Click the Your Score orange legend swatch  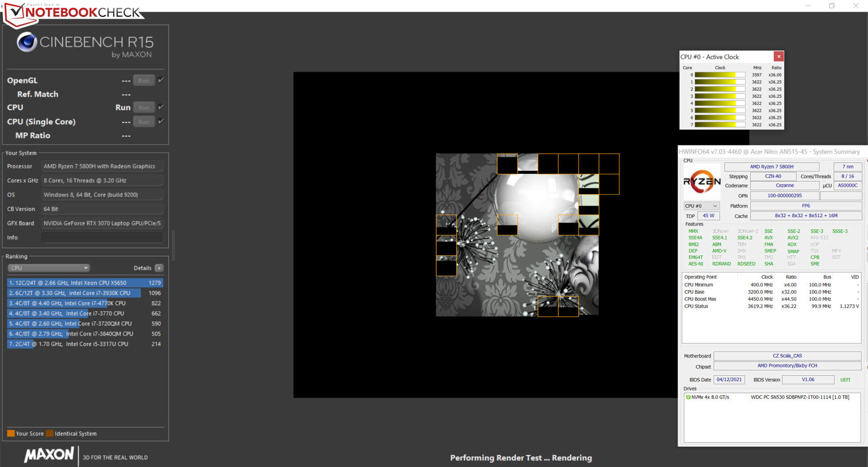tap(11, 434)
